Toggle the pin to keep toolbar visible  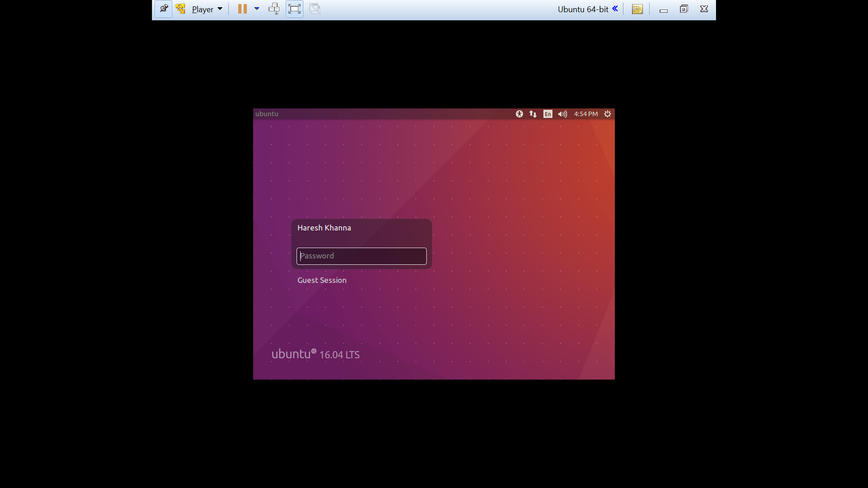pyautogui.click(x=164, y=9)
